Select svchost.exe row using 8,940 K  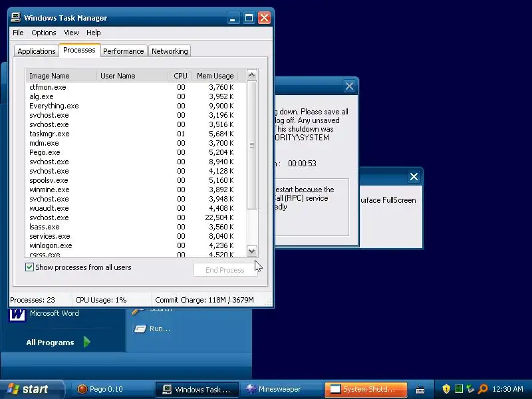click(x=136, y=162)
